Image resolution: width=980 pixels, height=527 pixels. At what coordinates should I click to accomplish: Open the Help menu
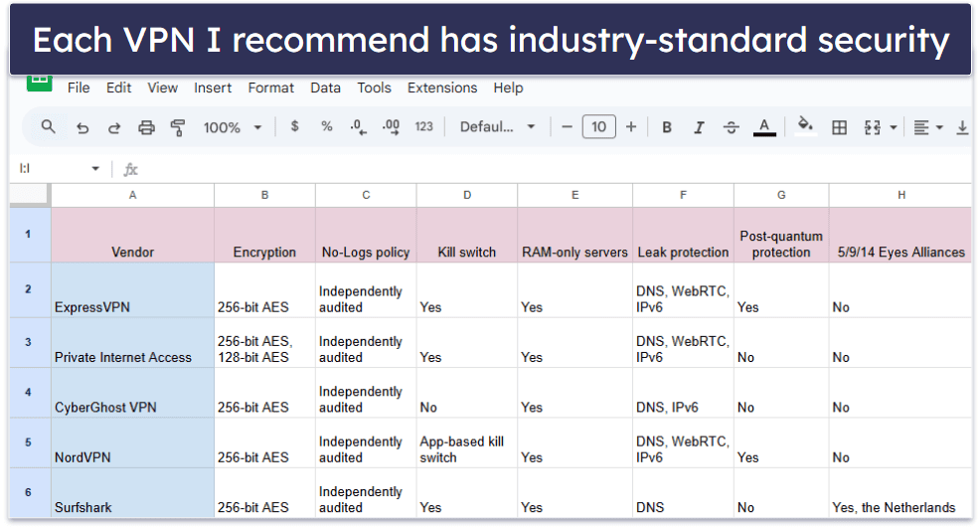(508, 88)
